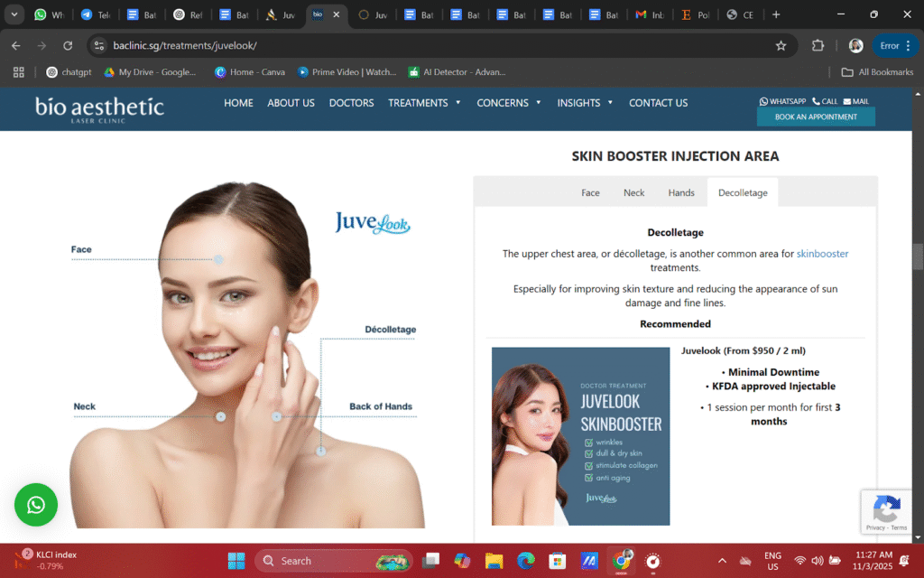Screen dimensions: 924x578
Task: Open a new browser tab
Action: click(x=776, y=14)
